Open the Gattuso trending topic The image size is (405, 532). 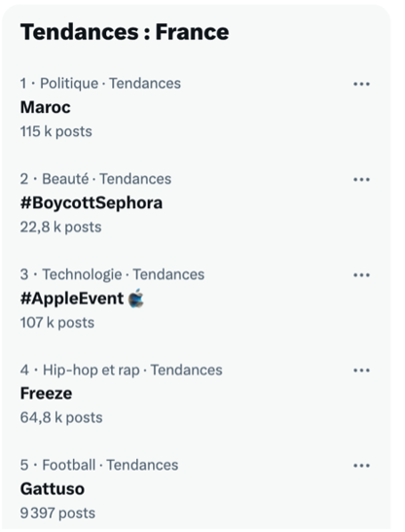[x=53, y=489]
